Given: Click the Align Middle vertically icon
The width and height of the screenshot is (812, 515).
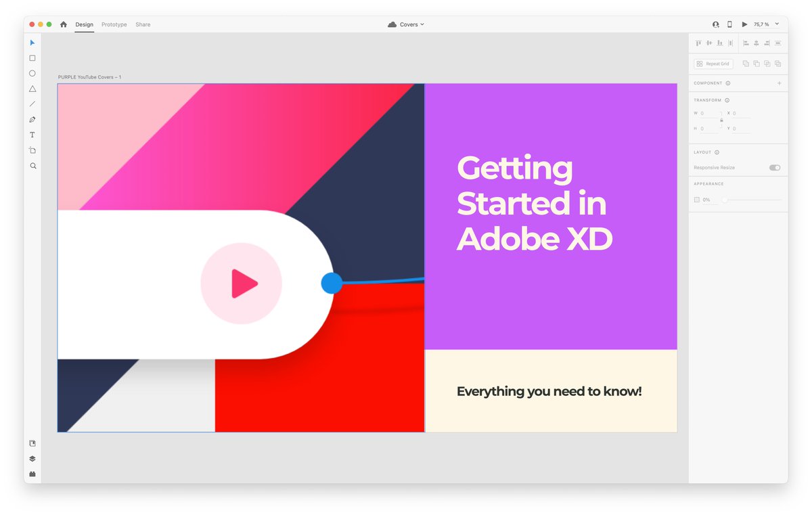Looking at the screenshot, I should [709, 43].
